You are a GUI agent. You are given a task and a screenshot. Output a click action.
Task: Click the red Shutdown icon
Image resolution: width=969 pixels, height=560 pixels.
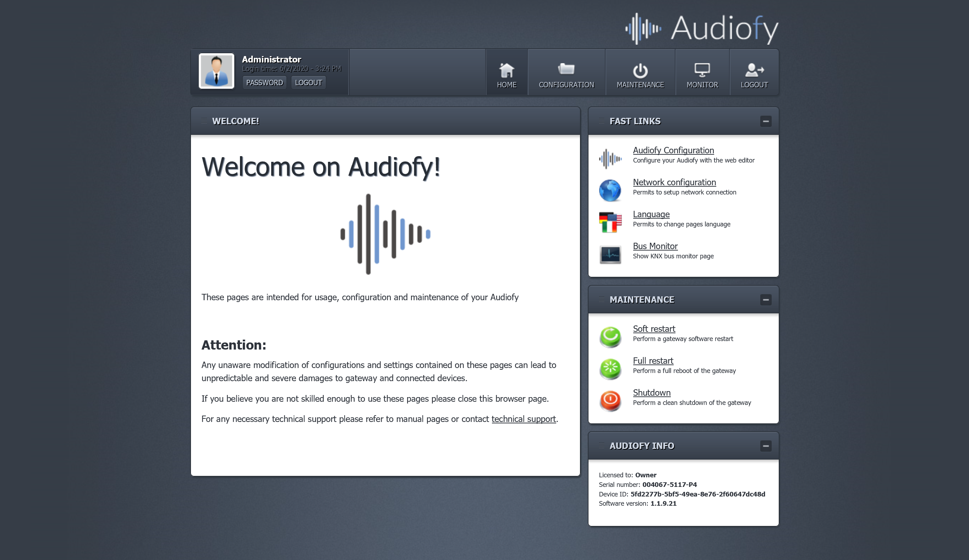(x=610, y=401)
